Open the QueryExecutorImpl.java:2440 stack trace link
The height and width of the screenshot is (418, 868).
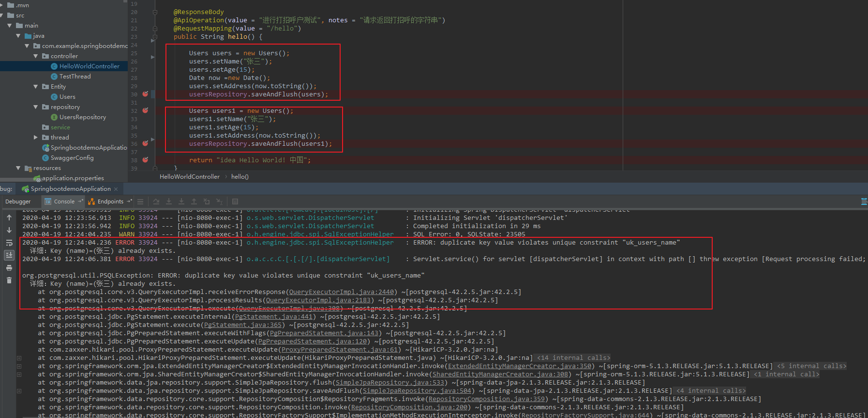[x=342, y=292]
